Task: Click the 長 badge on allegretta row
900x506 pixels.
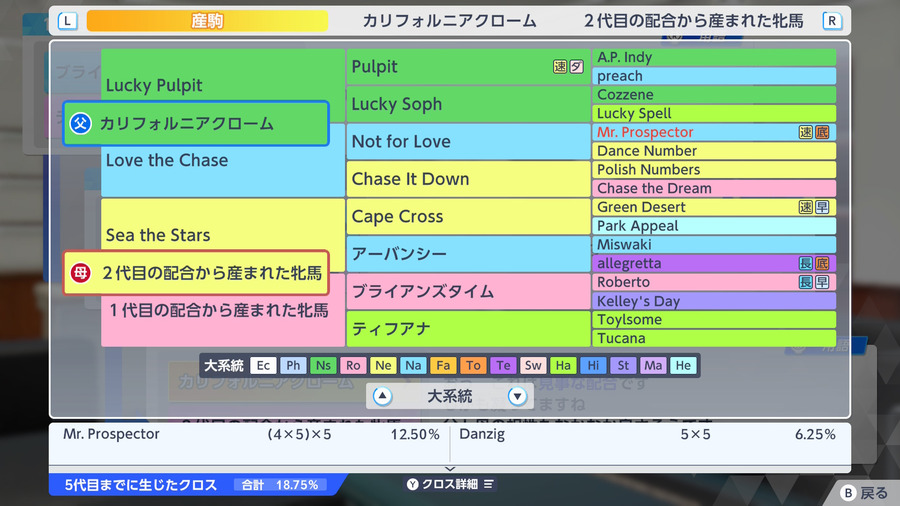Action: point(806,263)
